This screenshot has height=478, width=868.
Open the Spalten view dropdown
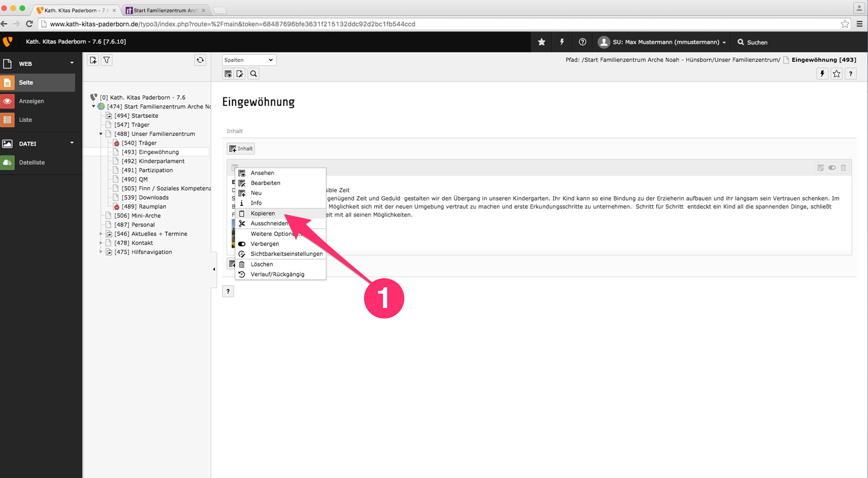point(249,60)
